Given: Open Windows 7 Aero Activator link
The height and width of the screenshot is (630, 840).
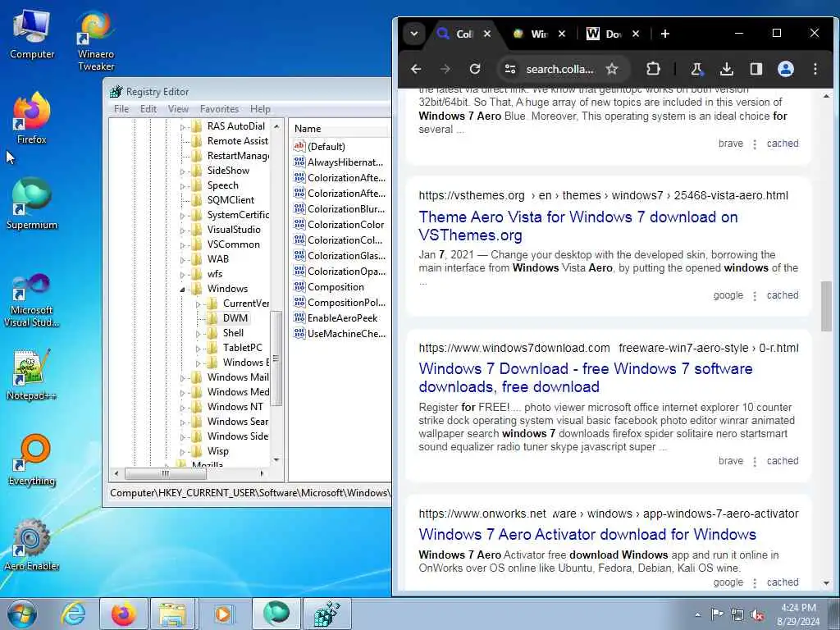Looking at the screenshot, I should (587, 534).
